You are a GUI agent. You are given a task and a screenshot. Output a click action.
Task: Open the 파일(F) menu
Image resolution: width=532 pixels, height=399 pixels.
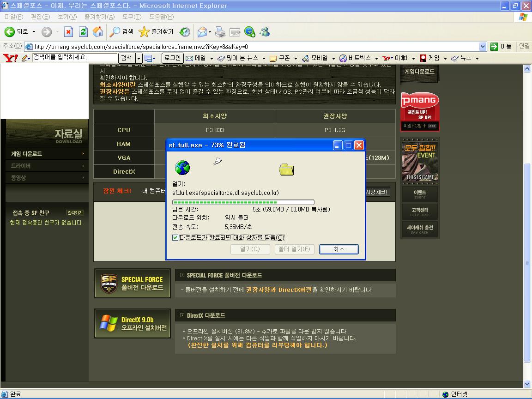(14, 17)
